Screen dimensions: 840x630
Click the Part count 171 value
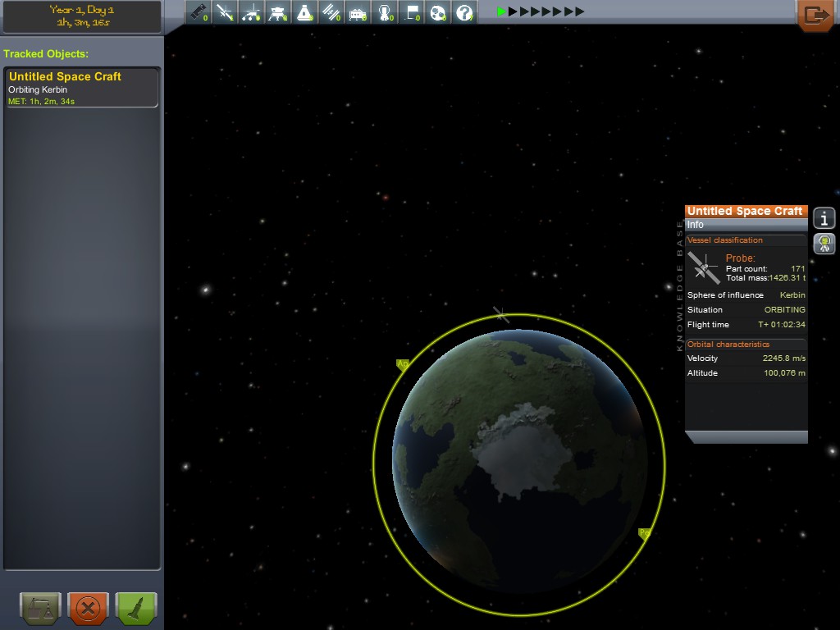pos(797,269)
